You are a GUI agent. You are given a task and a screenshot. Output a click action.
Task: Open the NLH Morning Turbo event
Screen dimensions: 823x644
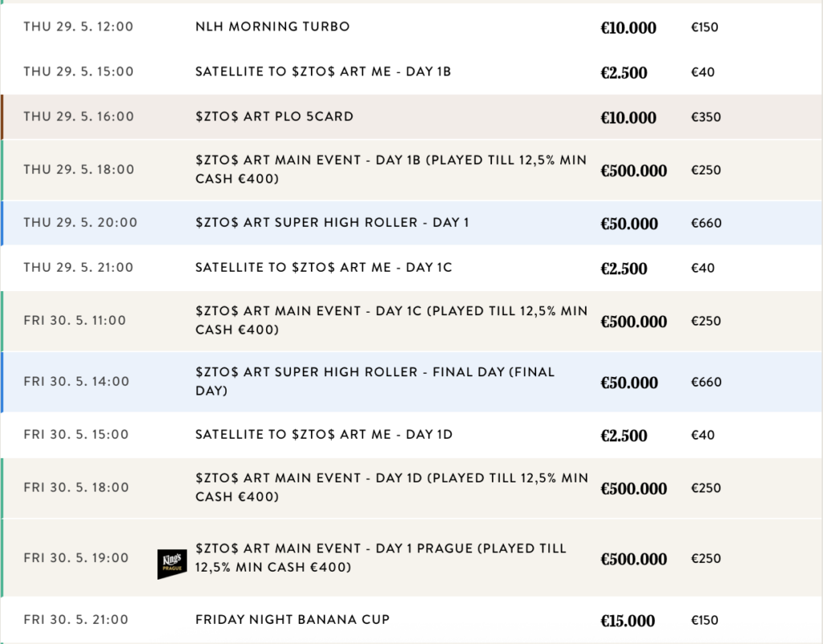tap(272, 27)
